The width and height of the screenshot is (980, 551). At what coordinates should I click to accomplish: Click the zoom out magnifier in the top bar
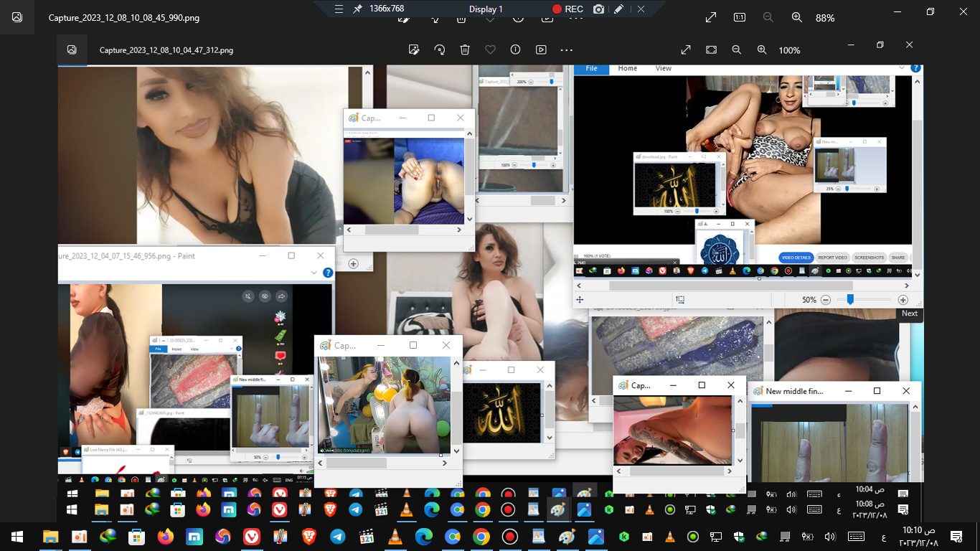tap(768, 17)
